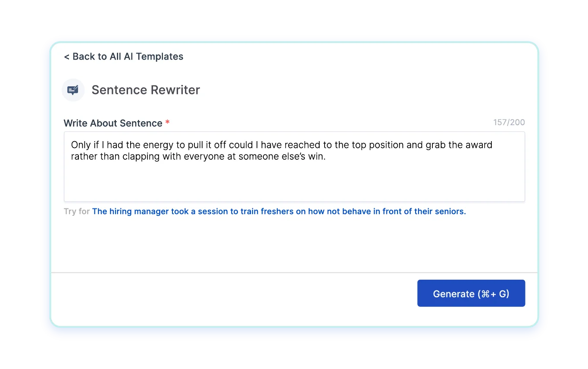Use the suggested hiring manager sentence
The image size is (588, 369).
click(279, 211)
